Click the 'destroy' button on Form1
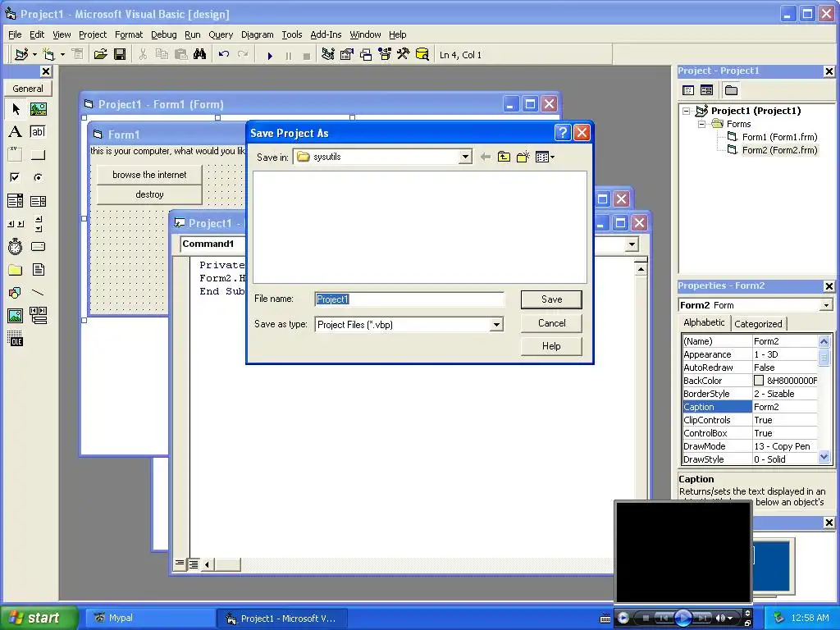Viewport: 840px width, 630px height. coord(149,194)
